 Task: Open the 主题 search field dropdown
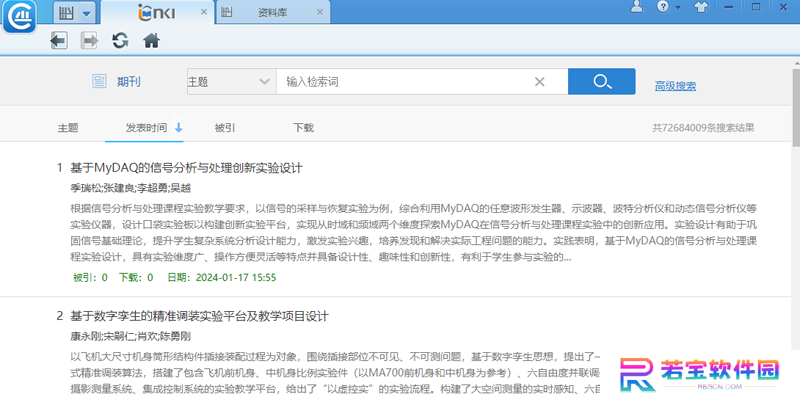pyautogui.click(x=232, y=82)
